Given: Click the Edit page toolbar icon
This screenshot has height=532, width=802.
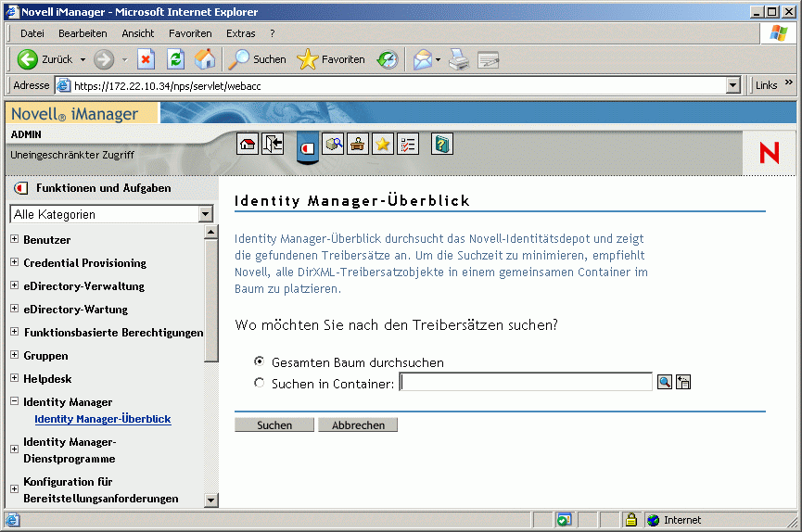Looking at the screenshot, I should coord(488,59).
